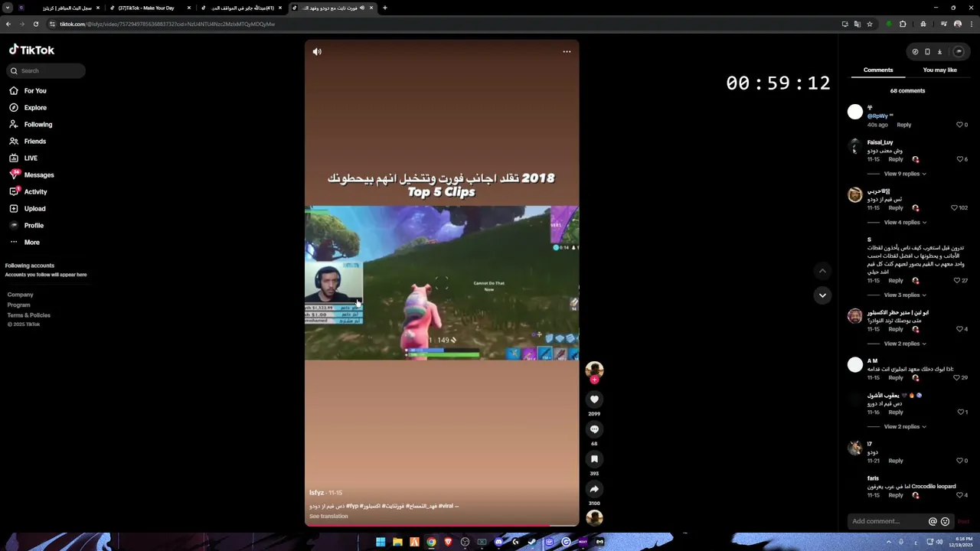This screenshot has height=551, width=980.
Task: Open Discord from the taskbar
Action: (498, 542)
